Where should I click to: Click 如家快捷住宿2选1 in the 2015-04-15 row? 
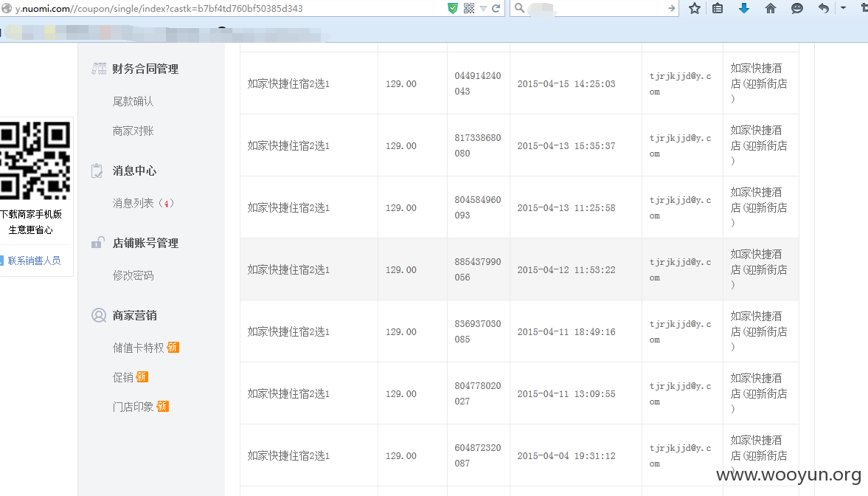[288, 83]
